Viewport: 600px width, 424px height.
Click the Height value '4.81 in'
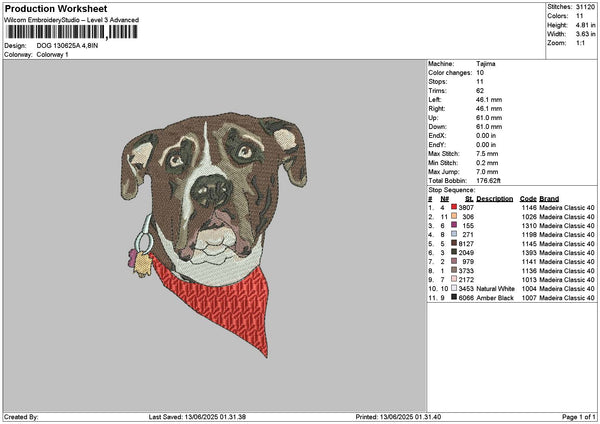(585, 25)
